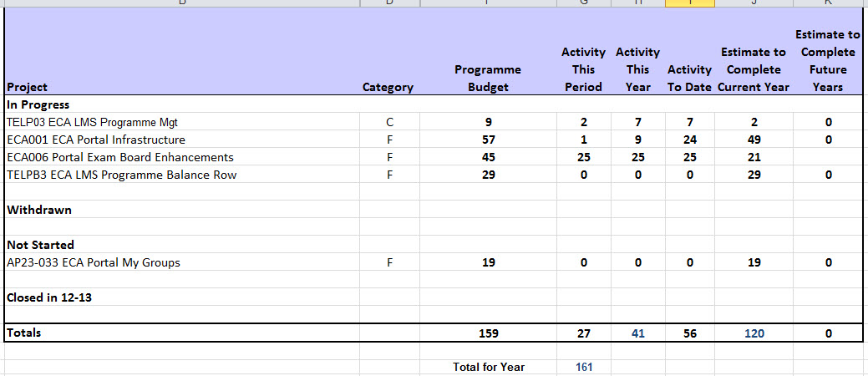Select the Withdrawn section label
This screenshot has width=868, height=376.
pos(39,210)
